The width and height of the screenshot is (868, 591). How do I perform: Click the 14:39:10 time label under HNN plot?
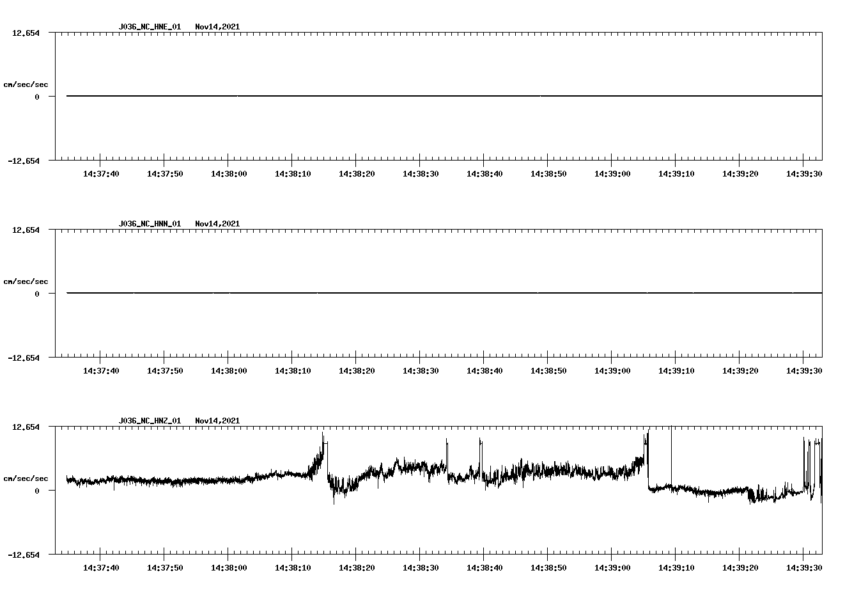pos(676,371)
